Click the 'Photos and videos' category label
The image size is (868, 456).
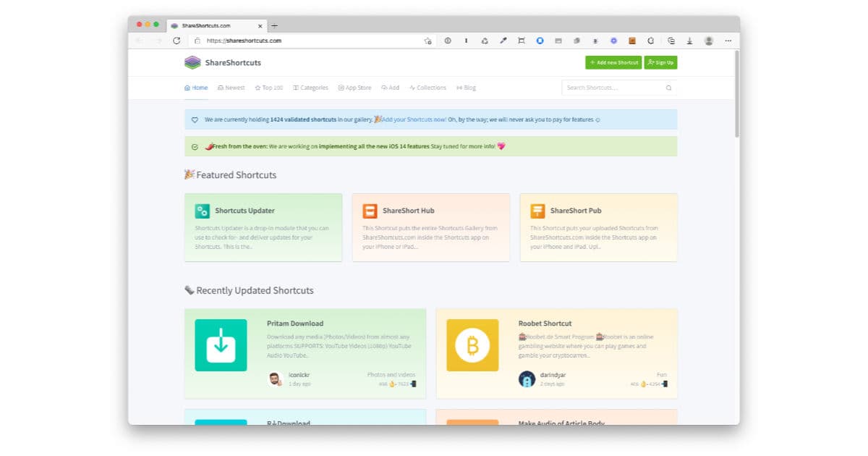[391, 375]
